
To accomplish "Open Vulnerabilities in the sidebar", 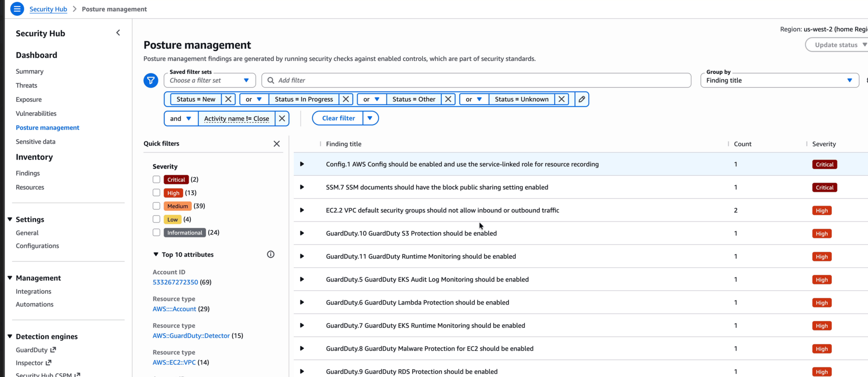I will (36, 113).
